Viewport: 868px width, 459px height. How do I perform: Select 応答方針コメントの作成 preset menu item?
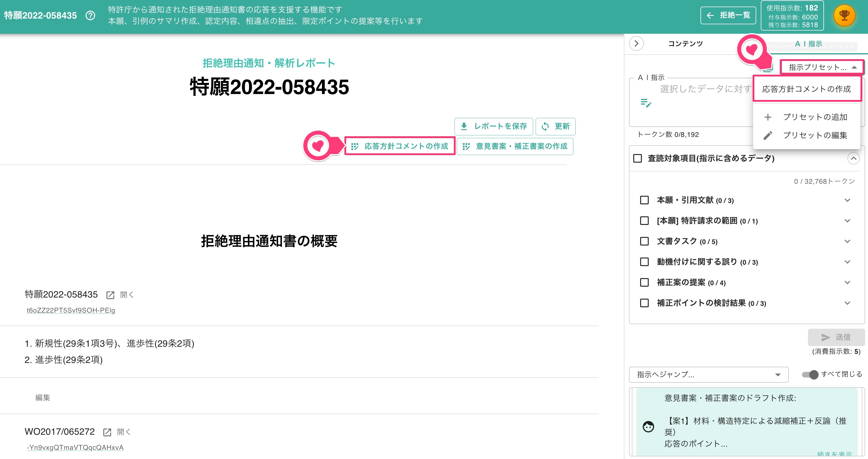pyautogui.click(x=807, y=89)
